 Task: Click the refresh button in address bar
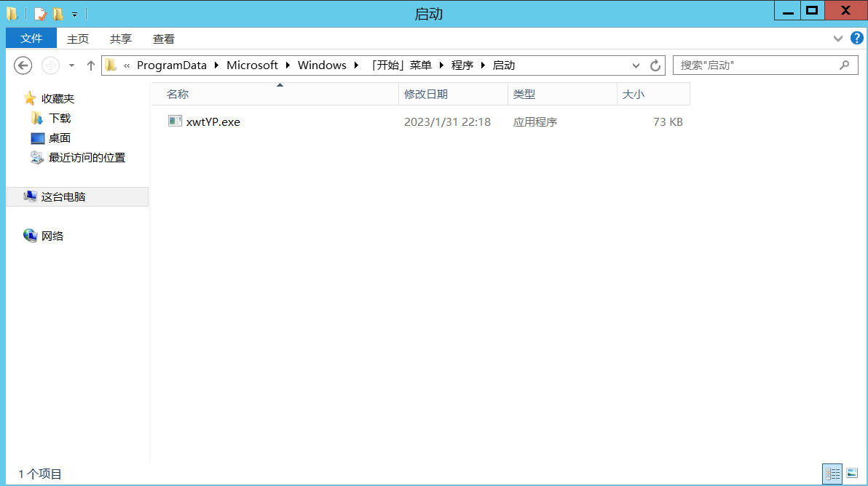click(654, 65)
